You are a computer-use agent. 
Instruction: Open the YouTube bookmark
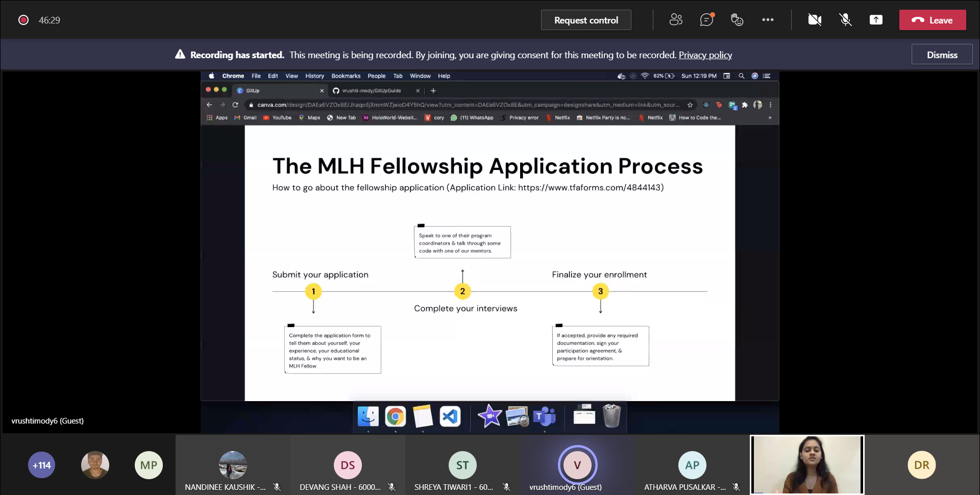point(277,117)
